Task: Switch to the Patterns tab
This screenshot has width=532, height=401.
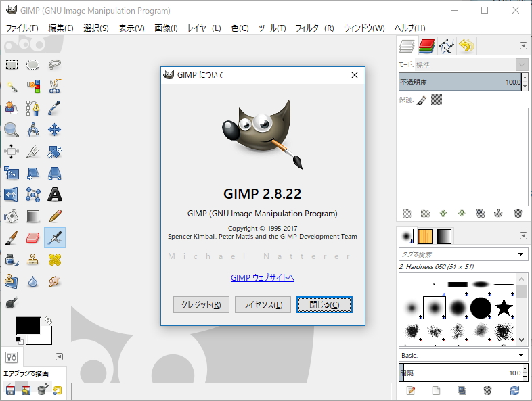Action: click(x=425, y=236)
